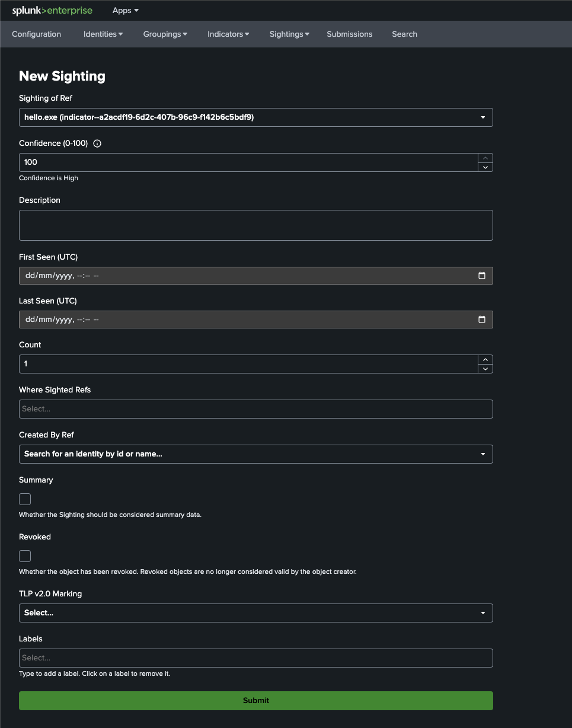Expand the Sightings nav menu
572x728 pixels.
(x=289, y=34)
